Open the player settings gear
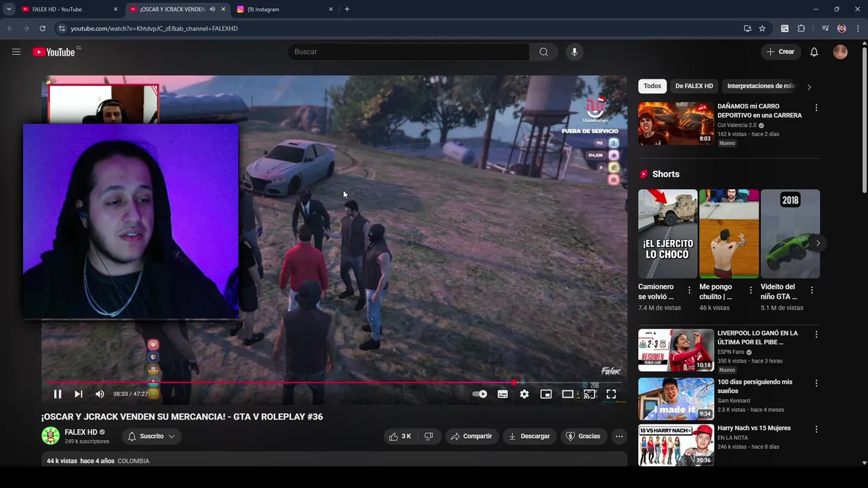This screenshot has width=868, height=488. 524,394
